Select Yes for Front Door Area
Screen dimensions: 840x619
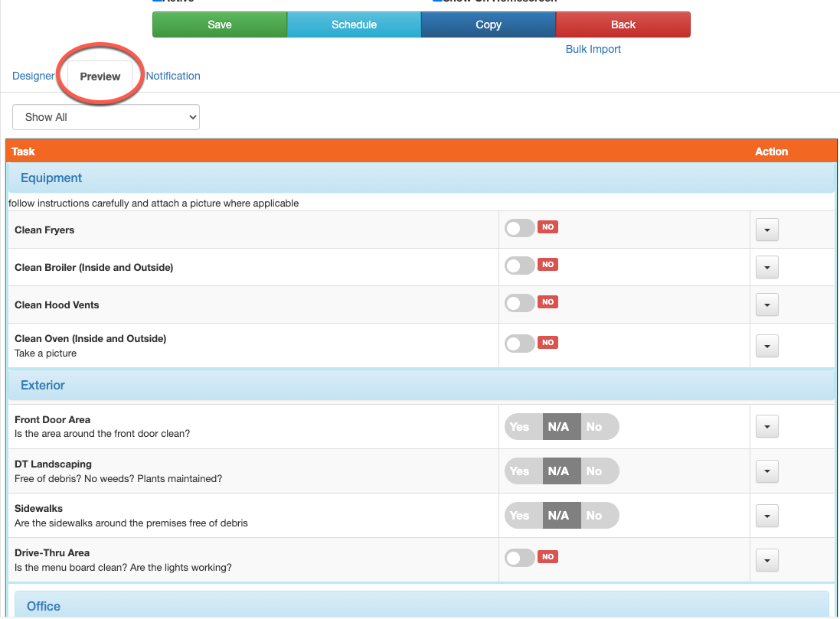520,427
